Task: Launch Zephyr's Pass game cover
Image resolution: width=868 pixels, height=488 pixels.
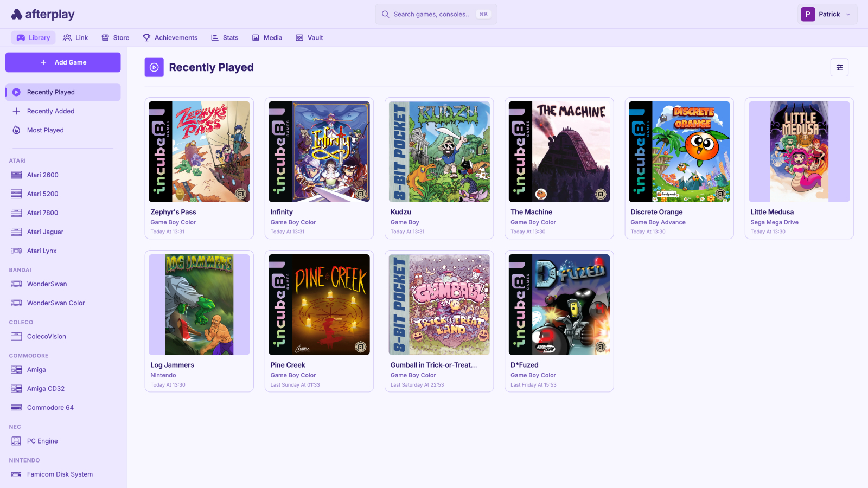Action: [199, 152]
